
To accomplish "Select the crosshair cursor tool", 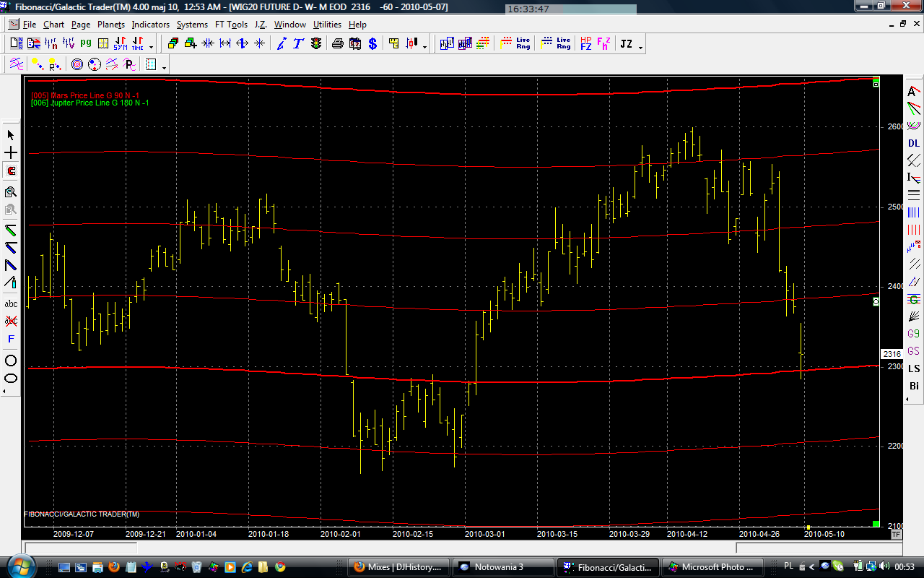I will click(11, 153).
